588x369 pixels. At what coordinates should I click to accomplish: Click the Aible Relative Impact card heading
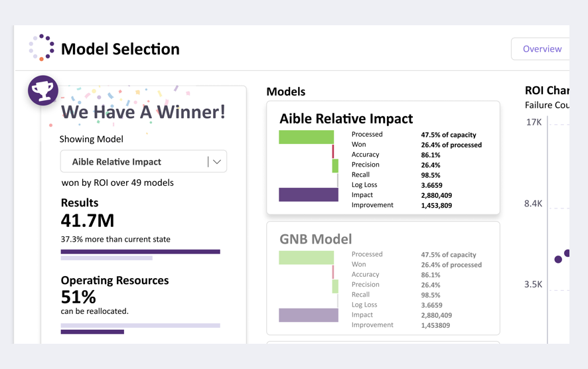(x=346, y=119)
